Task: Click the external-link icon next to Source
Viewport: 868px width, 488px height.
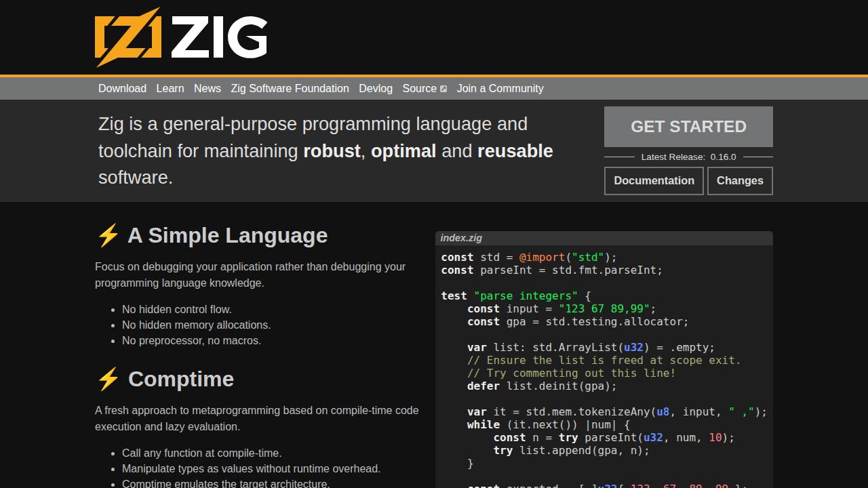Action: pos(443,89)
